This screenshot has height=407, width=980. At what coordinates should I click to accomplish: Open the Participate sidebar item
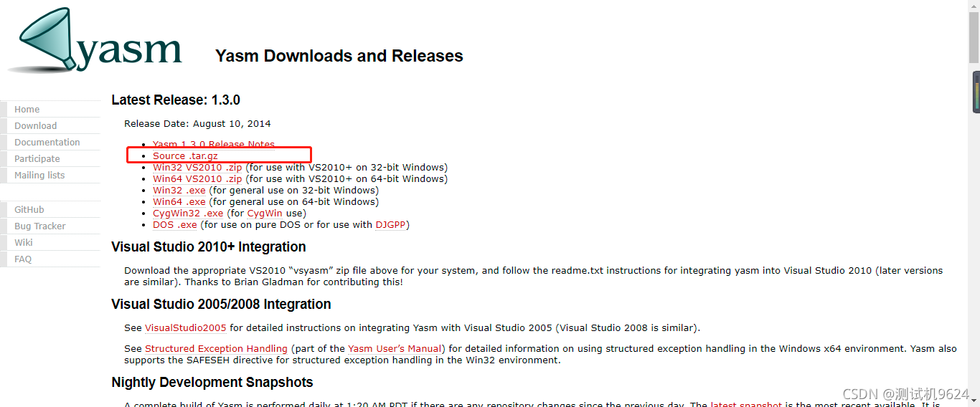click(x=37, y=159)
